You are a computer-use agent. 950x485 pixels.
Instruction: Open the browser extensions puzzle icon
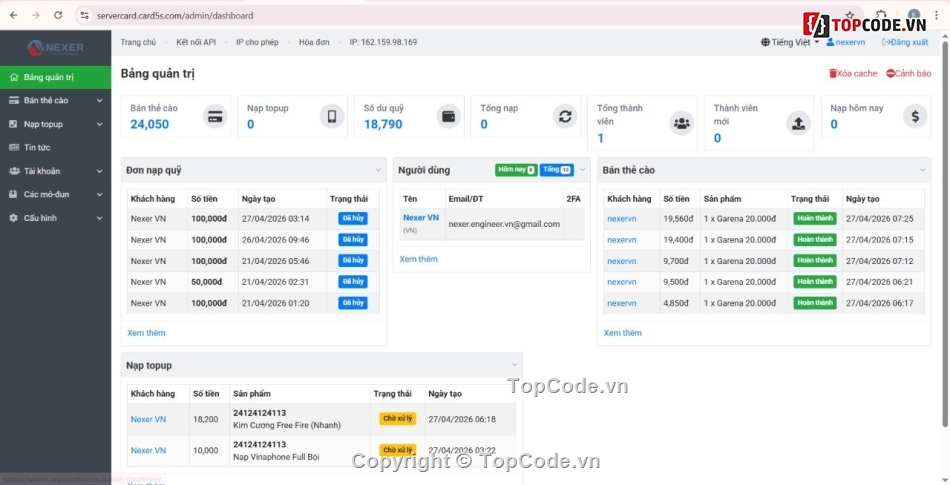click(882, 16)
